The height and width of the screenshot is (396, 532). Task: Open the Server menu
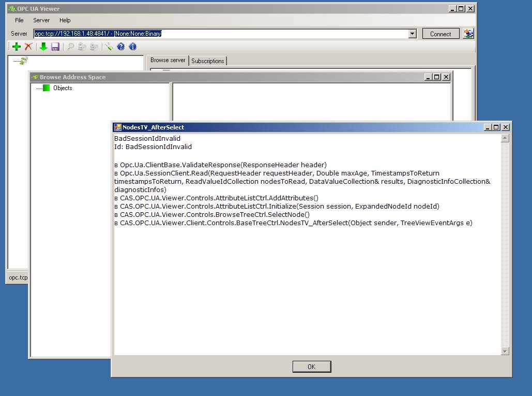click(41, 20)
